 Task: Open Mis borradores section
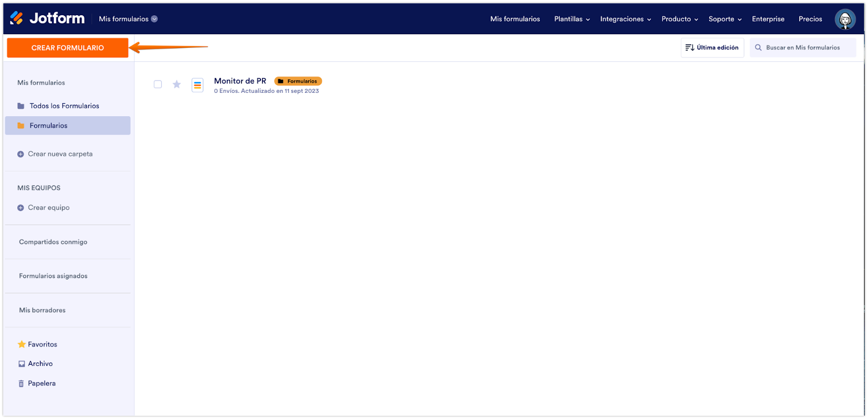coord(42,310)
